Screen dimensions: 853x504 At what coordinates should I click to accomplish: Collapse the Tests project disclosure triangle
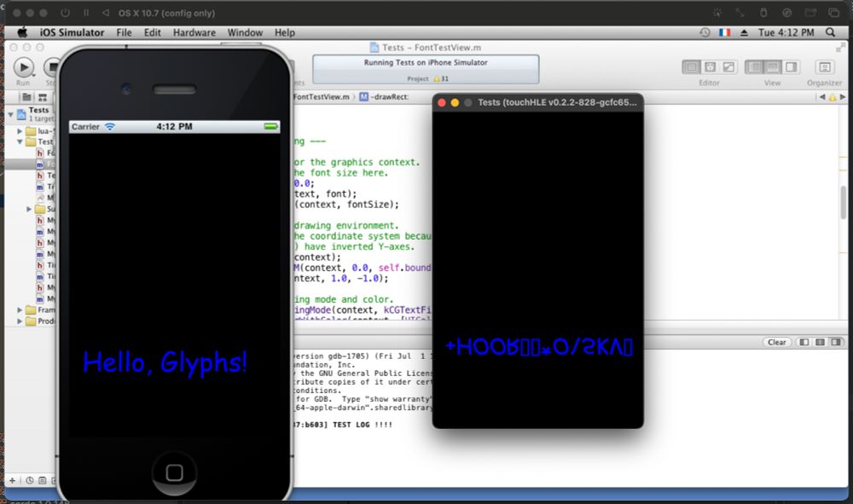pos(10,114)
